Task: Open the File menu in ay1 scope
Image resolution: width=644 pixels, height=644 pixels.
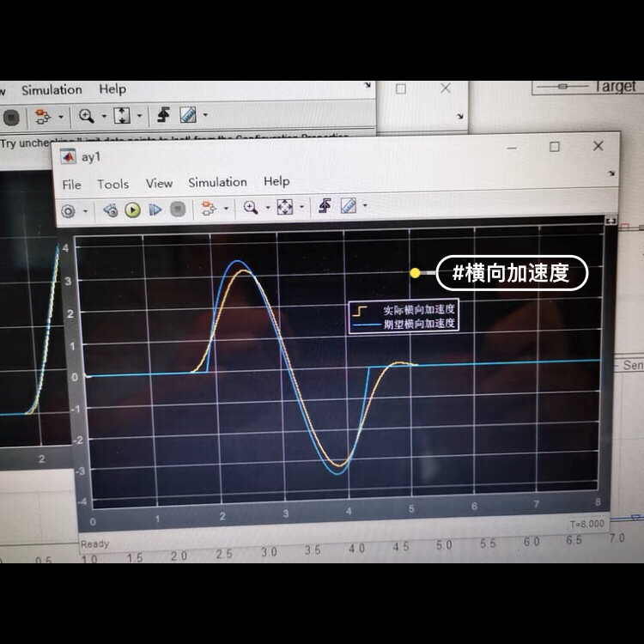Action: point(71,185)
